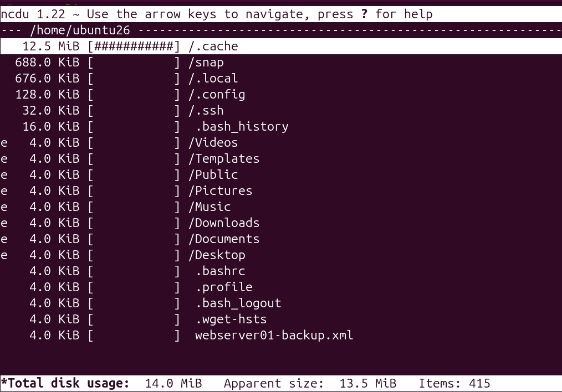
Task: Click the /.cache usage bar graph
Action: coord(134,46)
